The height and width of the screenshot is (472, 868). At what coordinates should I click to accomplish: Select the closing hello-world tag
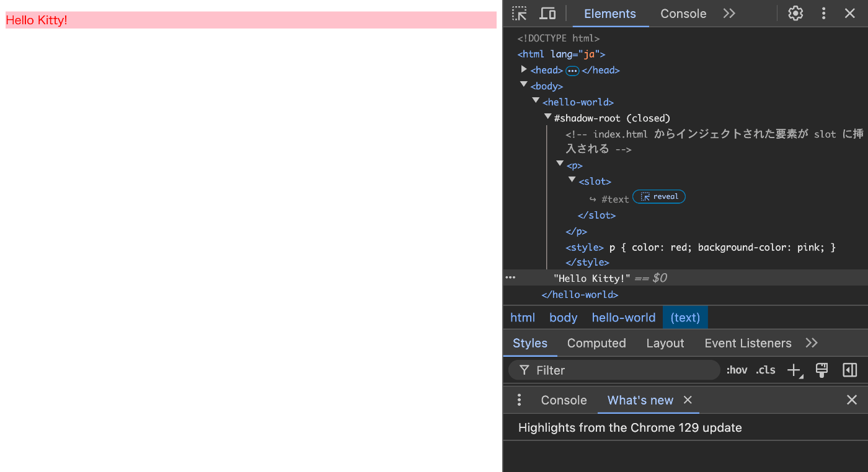point(580,295)
